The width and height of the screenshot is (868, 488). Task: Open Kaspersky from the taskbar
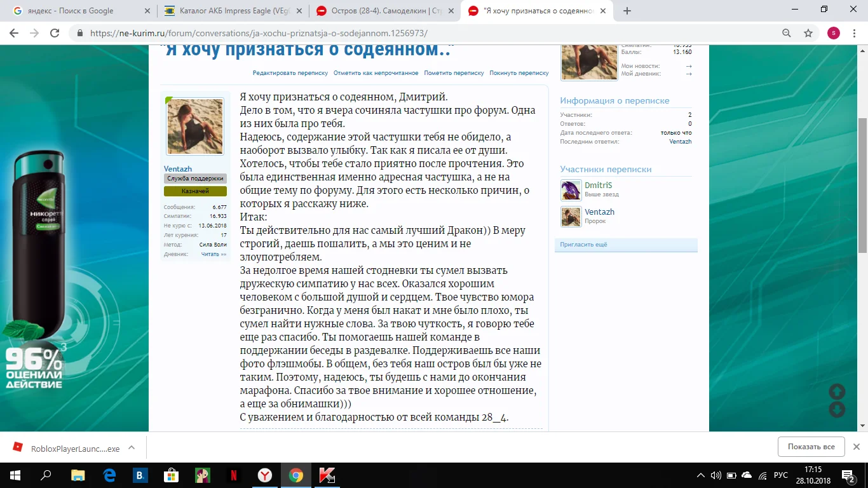[x=327, y=475]
